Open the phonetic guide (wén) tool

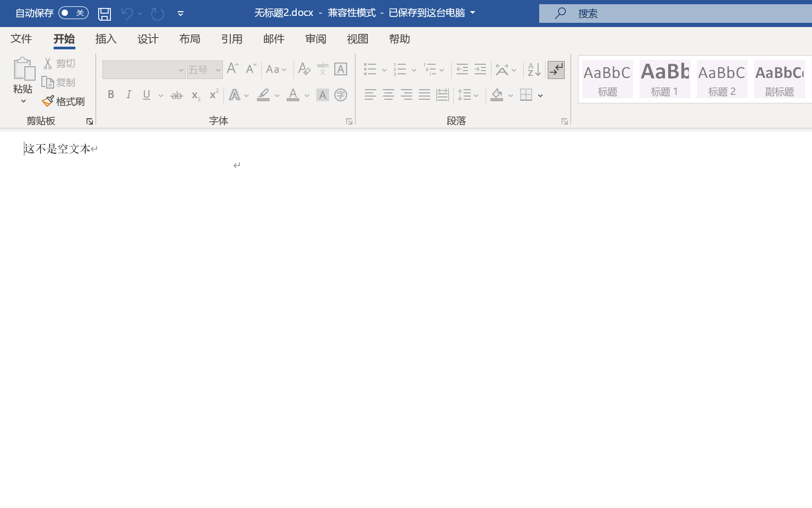point(323,69)
